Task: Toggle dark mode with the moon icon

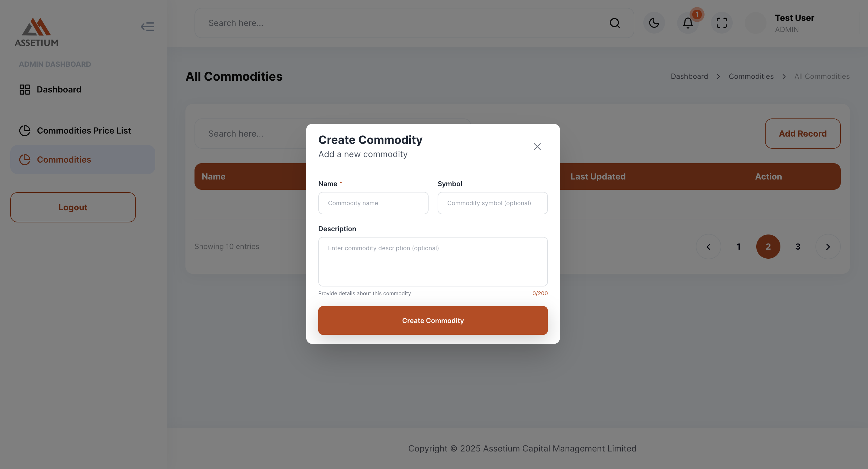Action: (x=654, y=23)
